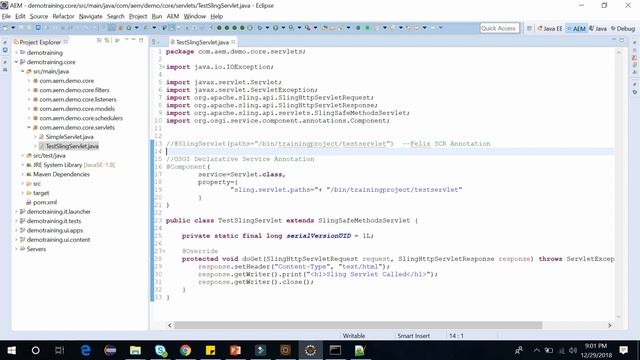This screenshot has width=640, height=360.
Task: Switch to the Java perspective
Action: tap(598, 29)
